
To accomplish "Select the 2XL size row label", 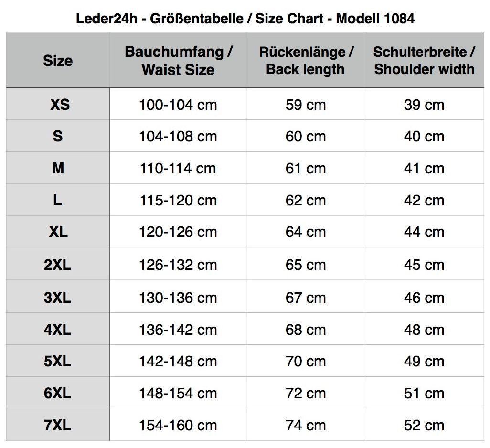I will [57, 265].
